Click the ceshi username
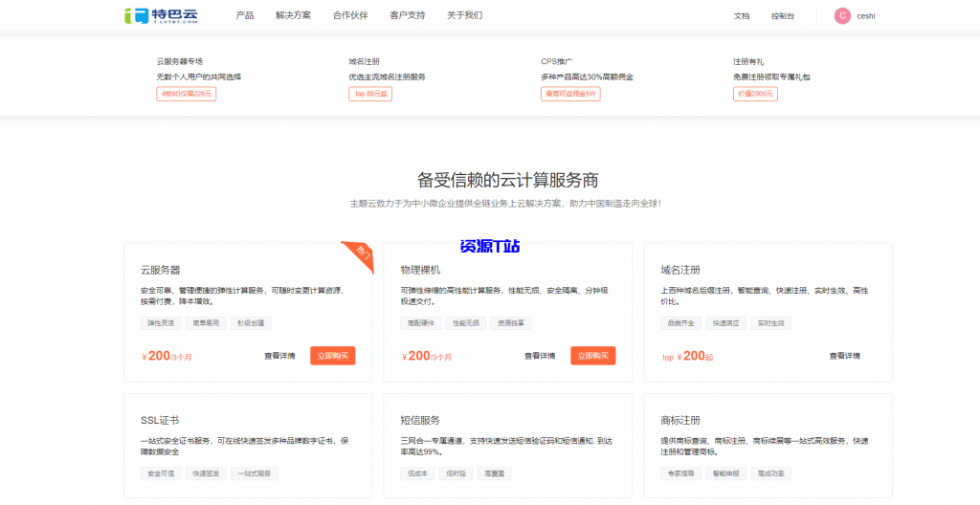980x505 pixels. click(866, 16)
